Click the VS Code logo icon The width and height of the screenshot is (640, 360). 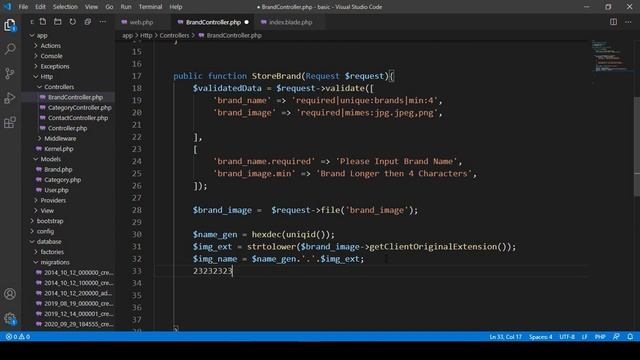point(7,7)
